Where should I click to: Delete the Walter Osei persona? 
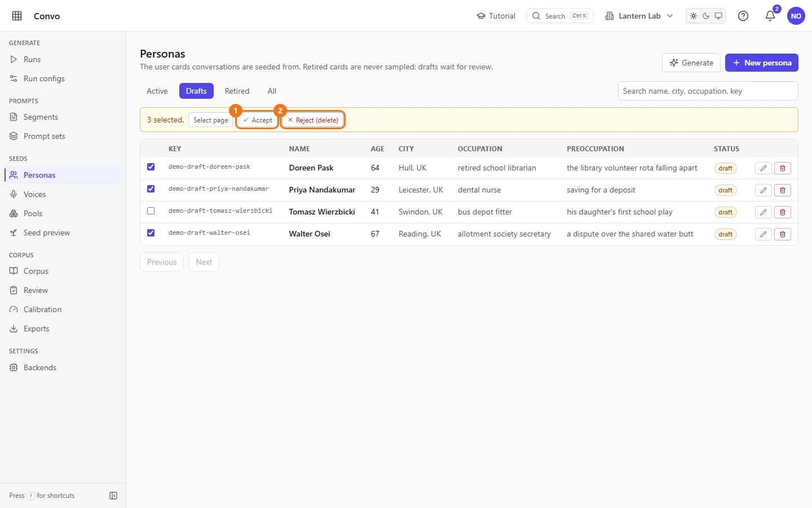(x=783, y=234)
